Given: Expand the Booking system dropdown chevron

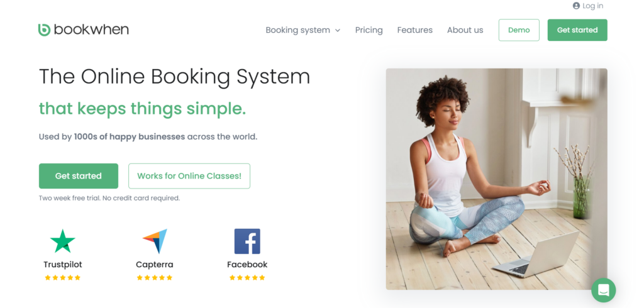Looking at the screenshot, I should [x=338, y=30].
